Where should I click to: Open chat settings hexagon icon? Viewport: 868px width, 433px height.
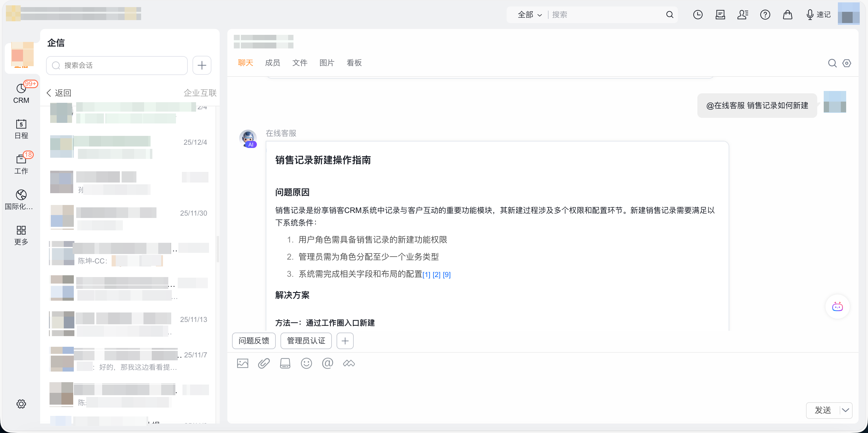(x=846, y=63)
